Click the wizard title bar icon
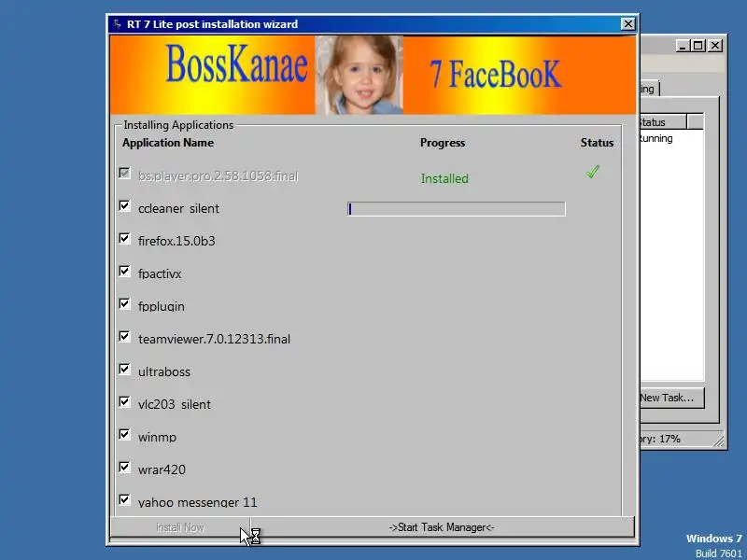The width and height of the screenshot is (747, 560). pos(118,24)
